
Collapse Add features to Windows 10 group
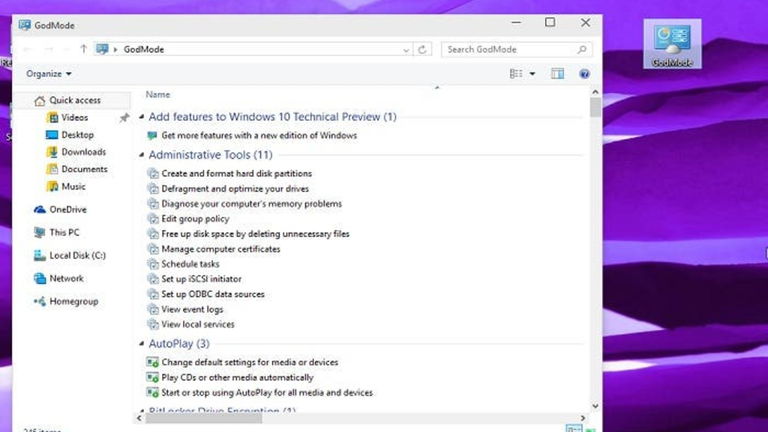[x=142, y=117]
